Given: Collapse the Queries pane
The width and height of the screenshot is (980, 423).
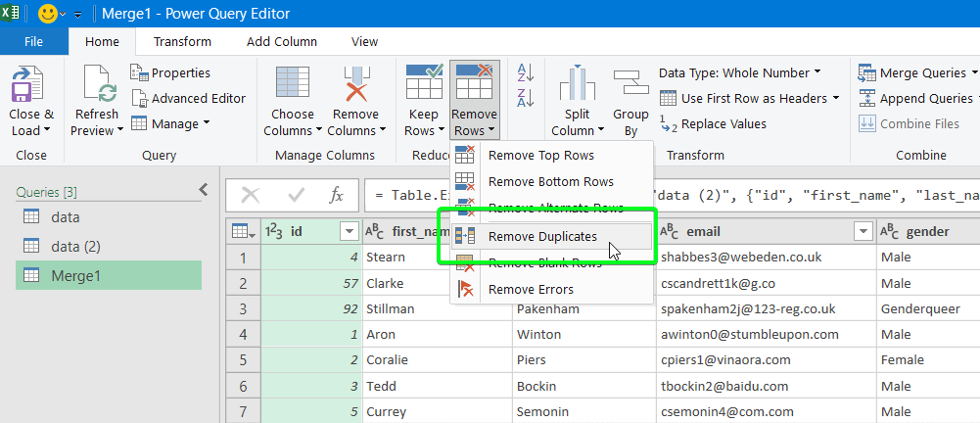Looking at the screenshot, I should 203,189.
